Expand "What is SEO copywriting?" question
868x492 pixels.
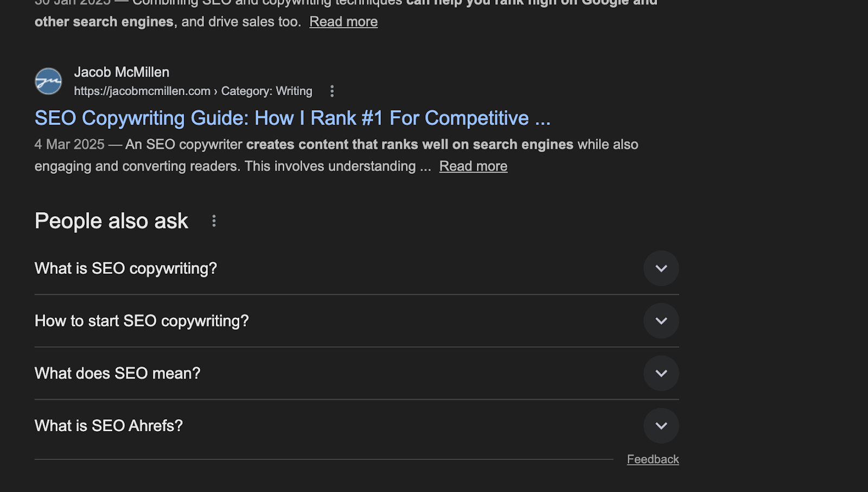tap(661, 268)
